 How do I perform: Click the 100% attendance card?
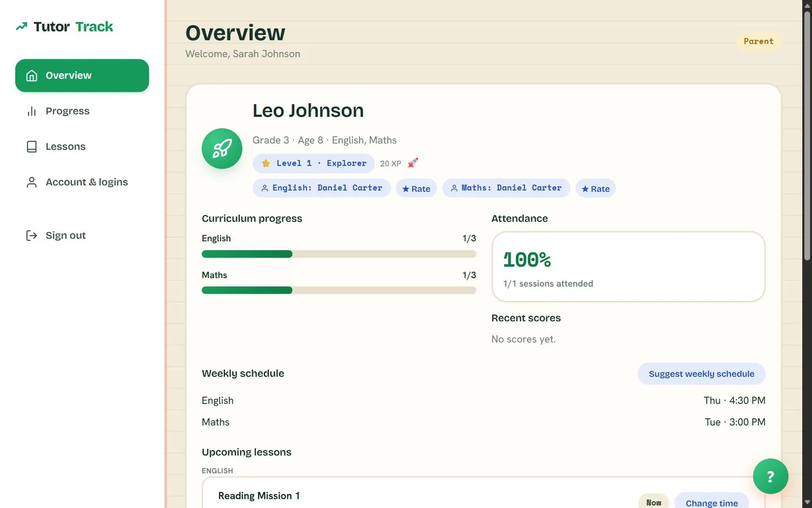click(628, 266)
